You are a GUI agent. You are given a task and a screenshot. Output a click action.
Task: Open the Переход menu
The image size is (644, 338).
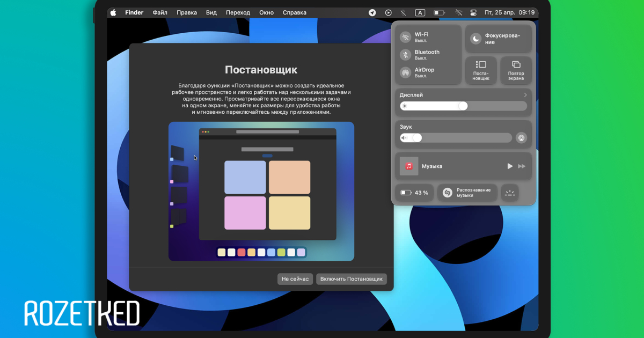pos(238,12)
